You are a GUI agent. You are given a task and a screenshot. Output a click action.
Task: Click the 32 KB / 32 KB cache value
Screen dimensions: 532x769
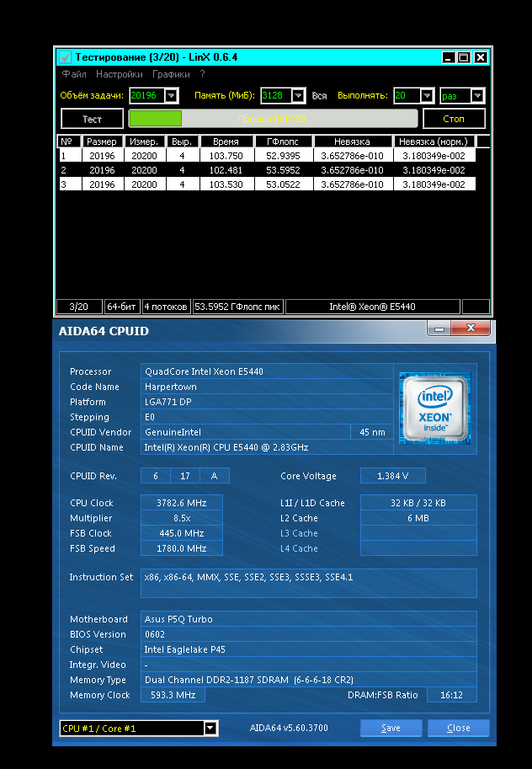[418, 503]
